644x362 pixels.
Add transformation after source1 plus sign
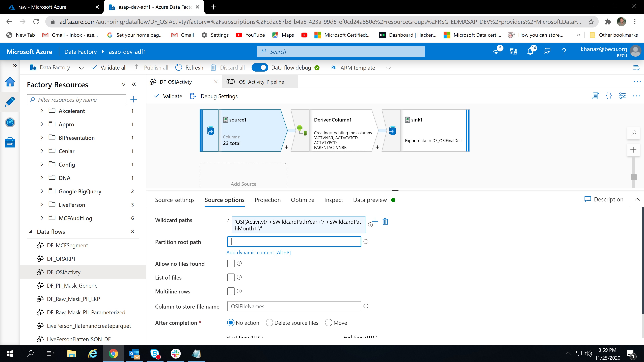[286, 147]
